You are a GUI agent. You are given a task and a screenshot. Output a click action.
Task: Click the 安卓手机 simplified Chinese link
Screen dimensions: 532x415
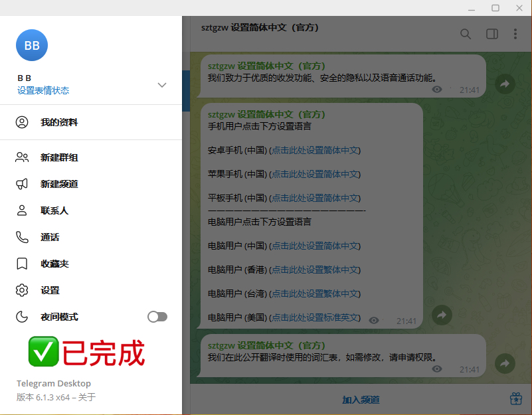(315, 150)
